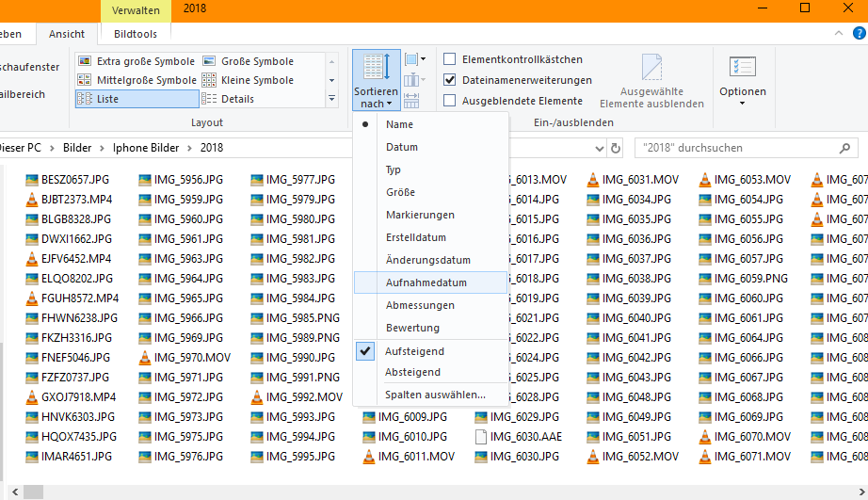Select IMG_6031.MOV video icon
The height and width of the screenshot is (500, 868).
tap(593, 180)
